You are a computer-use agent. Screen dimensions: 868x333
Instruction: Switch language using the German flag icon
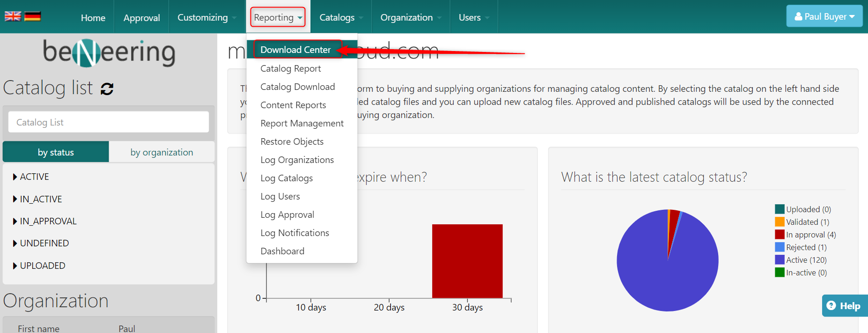click(x=32, y=16)
